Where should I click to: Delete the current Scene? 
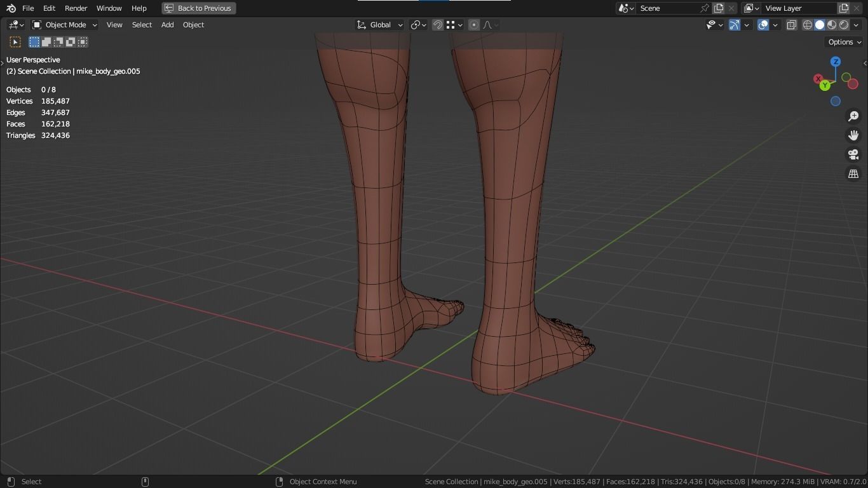731,8
